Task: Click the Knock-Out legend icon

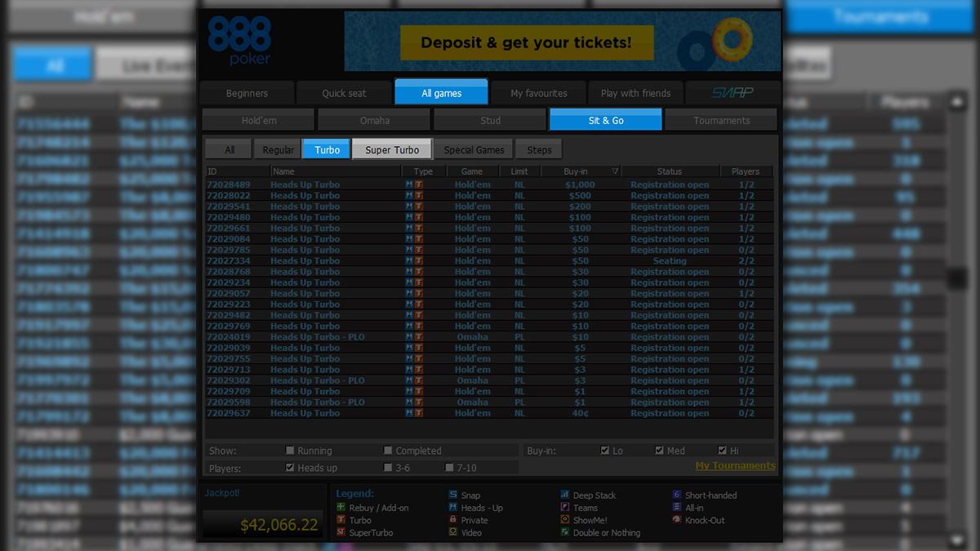Action: coord(677,520)
